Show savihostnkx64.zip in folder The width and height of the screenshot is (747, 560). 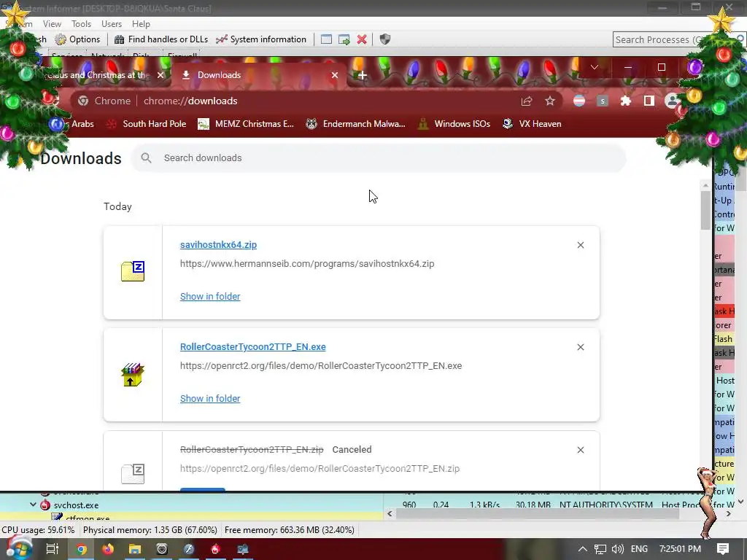[x=210, y=296]
